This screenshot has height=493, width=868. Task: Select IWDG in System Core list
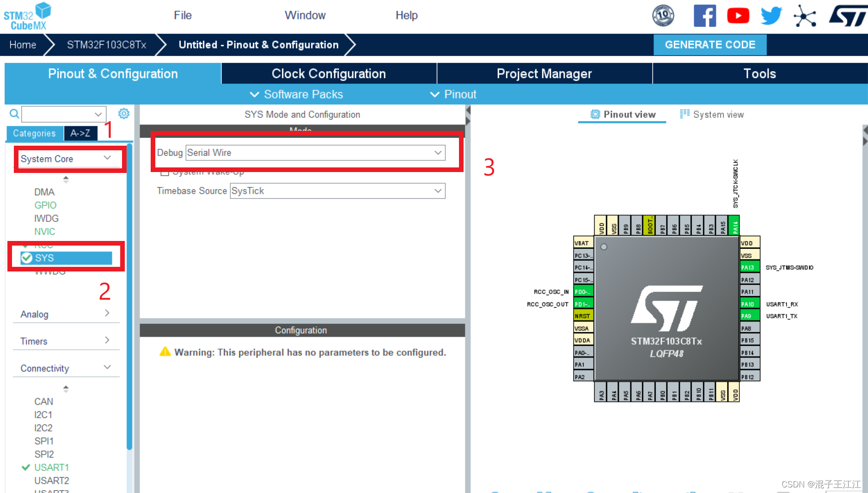pyautogui.click(x=46, y=218)
